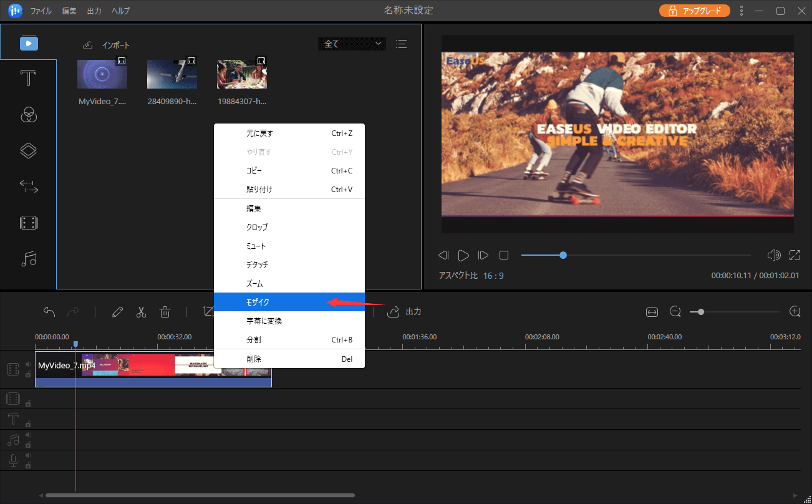Mute the music track speaker
812x504 pixels.
point(28,435)
